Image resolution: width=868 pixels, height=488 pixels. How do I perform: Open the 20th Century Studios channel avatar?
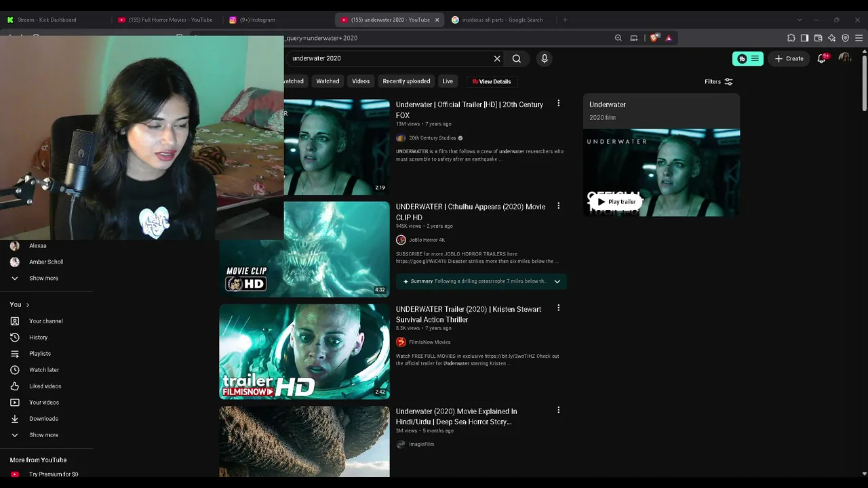pos(401,138)
